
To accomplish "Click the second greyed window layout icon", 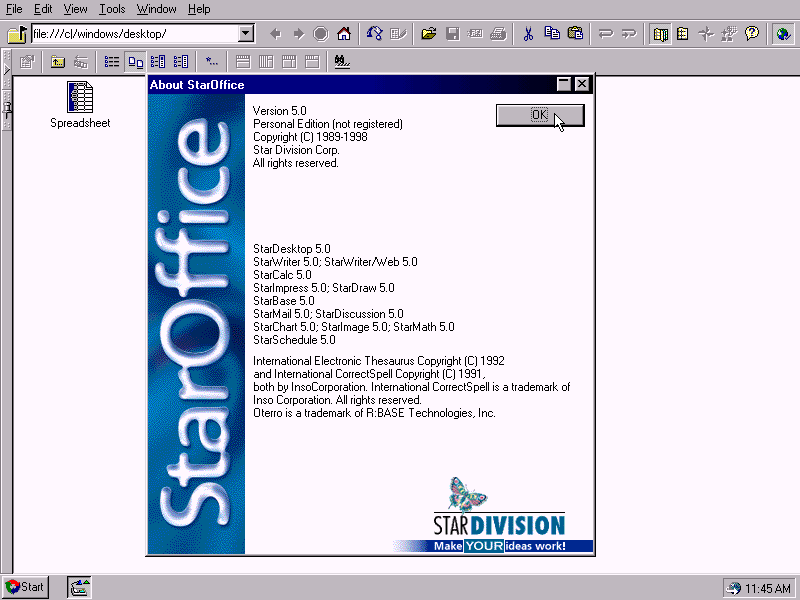I will [x=266, y=62].
